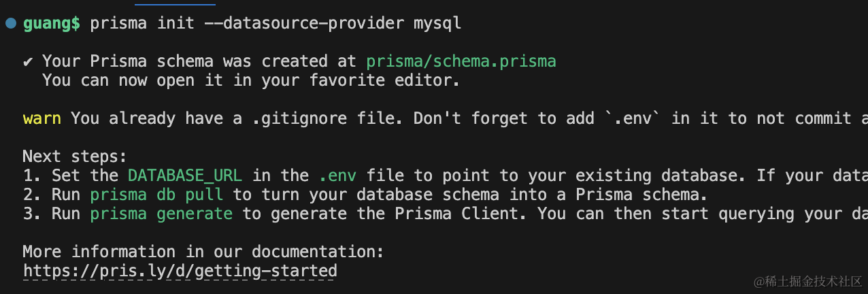Screen dimensions: 868x294
Task: Click the blue dot beside the prompt
Action: pyautogui.click(x=11, y=23)
